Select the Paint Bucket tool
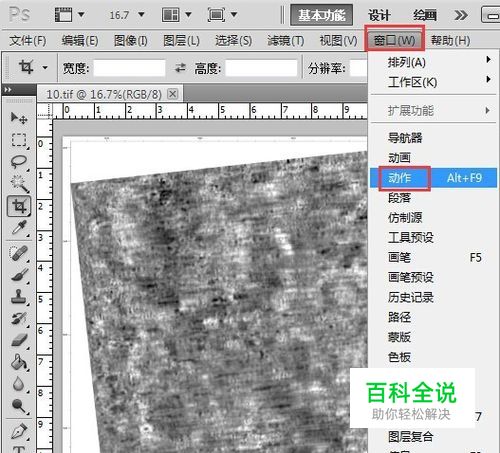 tap(19, 362)
